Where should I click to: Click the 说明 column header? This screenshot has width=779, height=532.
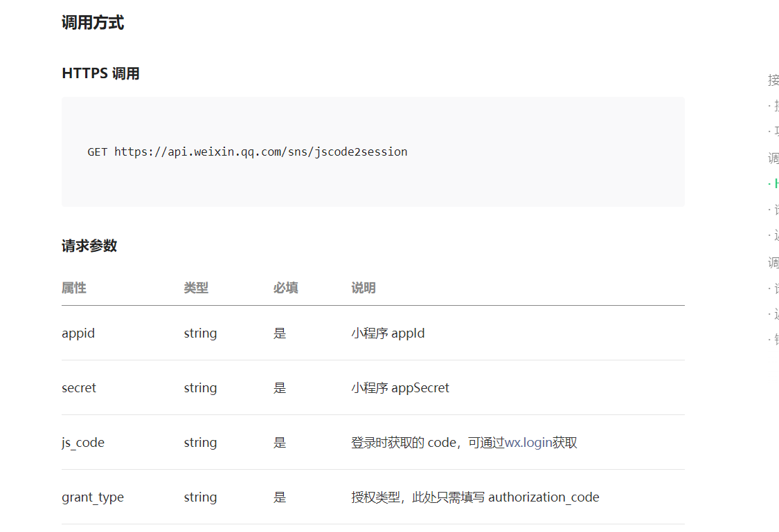point(364,288)
